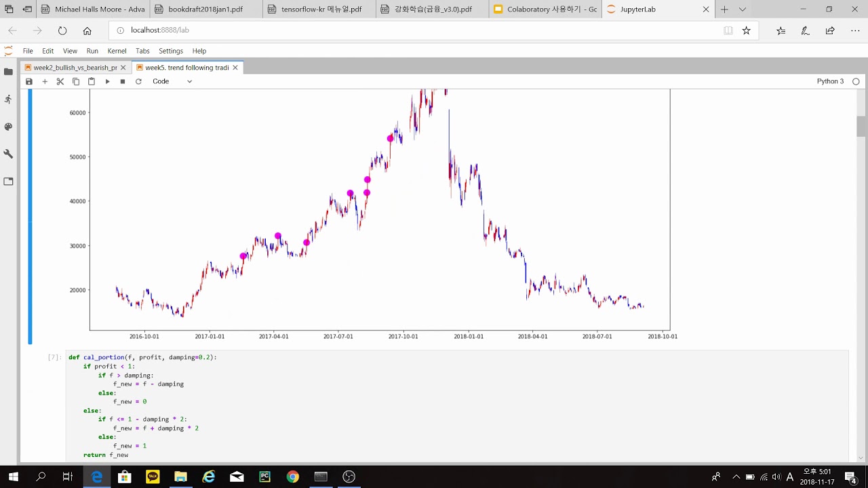
Task: Go back in browser history
Action: coord(13,30)
